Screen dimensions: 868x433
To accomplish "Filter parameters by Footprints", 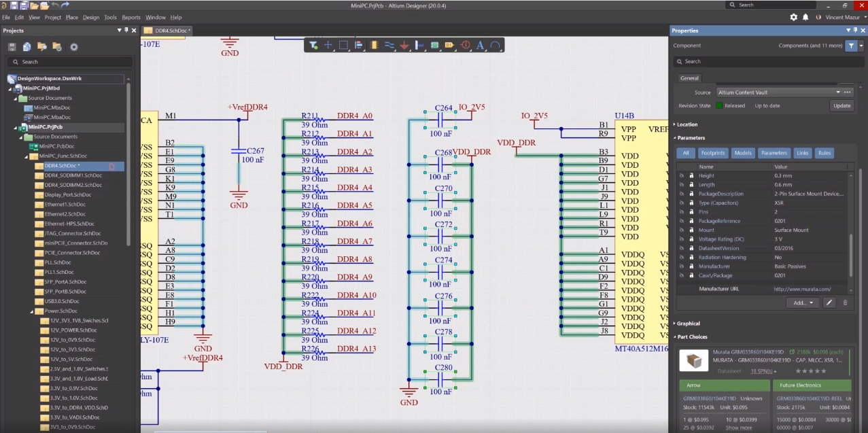I will [x=712, y=153].
